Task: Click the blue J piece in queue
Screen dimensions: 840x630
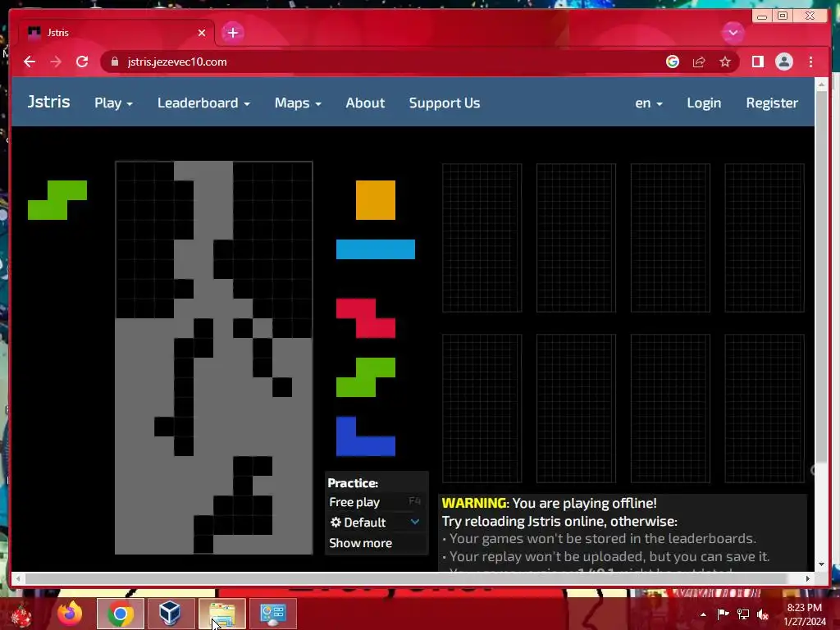Action: (366, 436)
